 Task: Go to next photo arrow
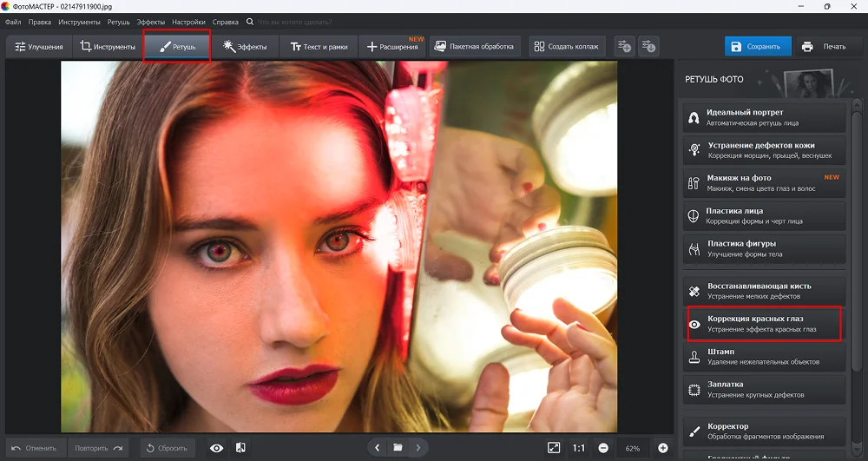click(418, 448)
